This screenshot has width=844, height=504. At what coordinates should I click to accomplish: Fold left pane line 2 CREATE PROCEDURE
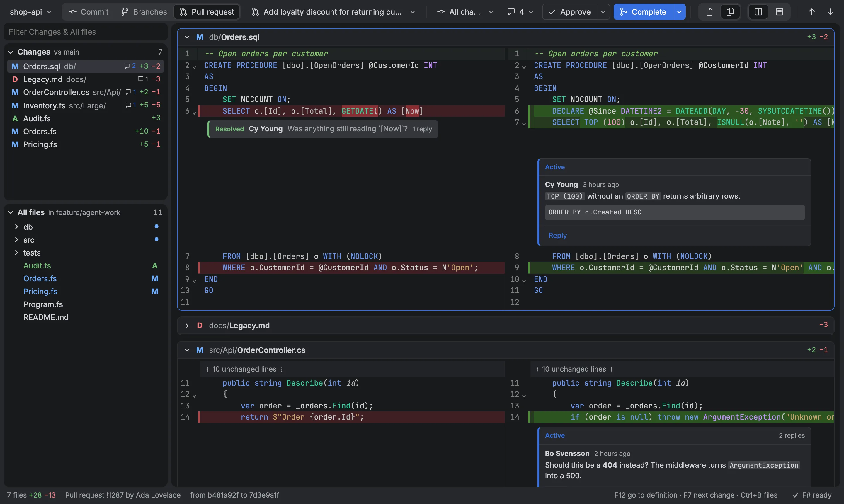point(194,67)
